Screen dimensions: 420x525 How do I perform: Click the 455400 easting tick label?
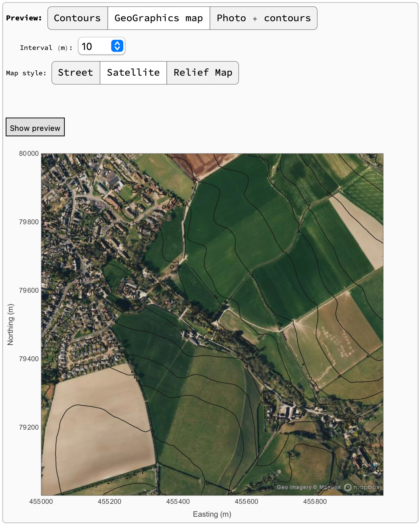(x=178, y=502)
